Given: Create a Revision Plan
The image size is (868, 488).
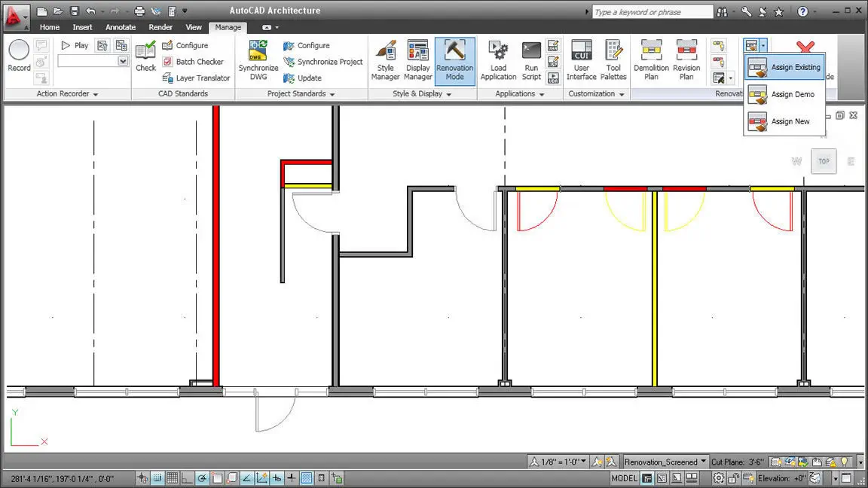Looking at the screenshot, I should [686, 60].
